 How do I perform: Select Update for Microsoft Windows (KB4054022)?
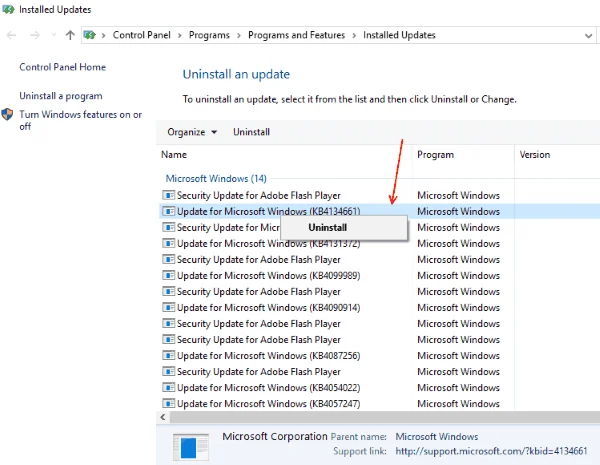(268, 388)
